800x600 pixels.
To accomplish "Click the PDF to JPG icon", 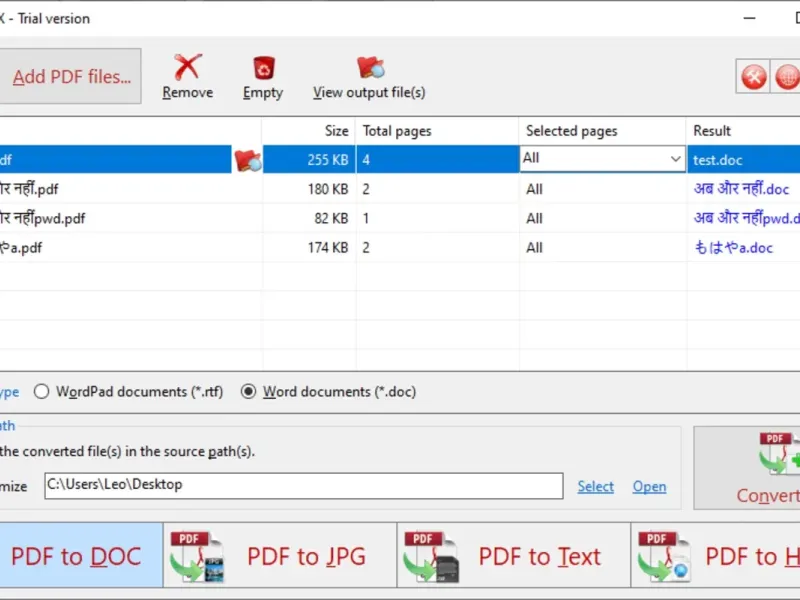I will pyautogui.click(x=197, y=557).
